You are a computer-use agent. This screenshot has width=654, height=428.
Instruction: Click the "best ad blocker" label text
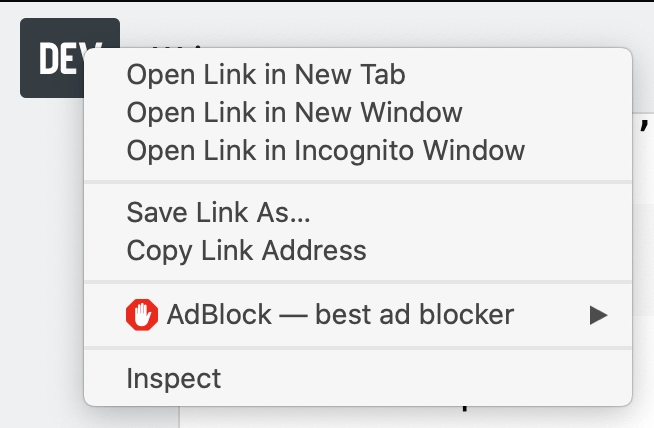[x=414, y=315]
